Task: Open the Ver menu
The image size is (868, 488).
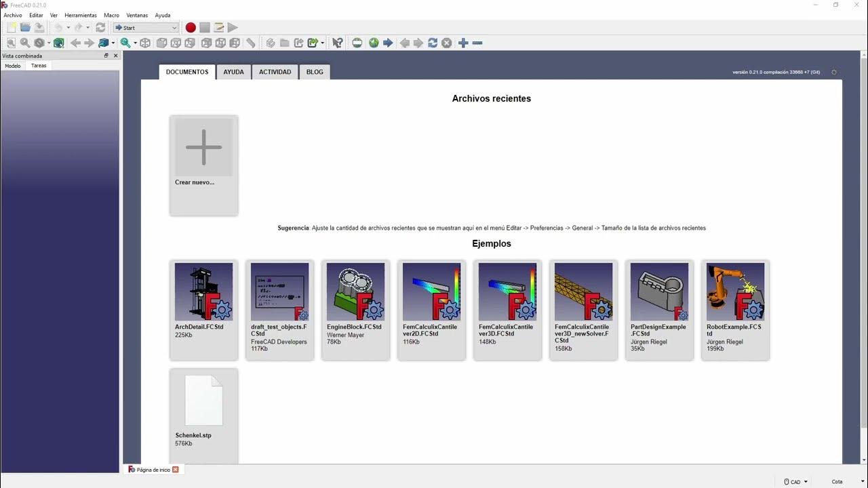Action: [x=54, y=15]
